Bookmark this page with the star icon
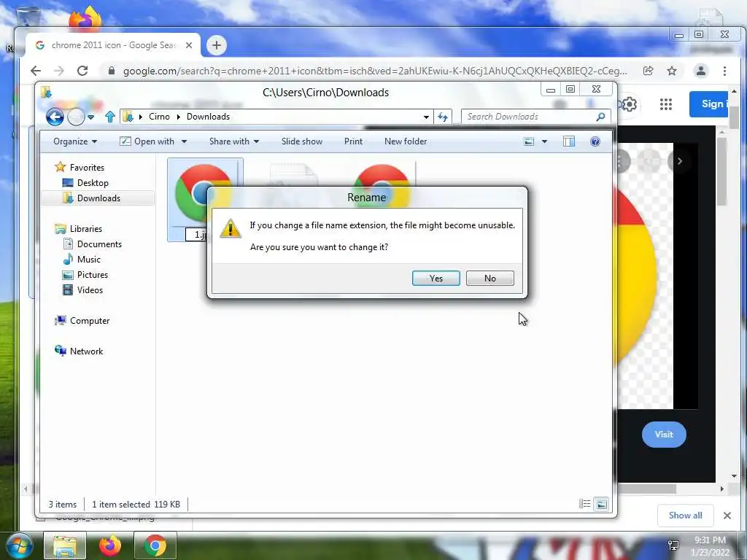Screen dimensions: 747x560 point(672,71)
